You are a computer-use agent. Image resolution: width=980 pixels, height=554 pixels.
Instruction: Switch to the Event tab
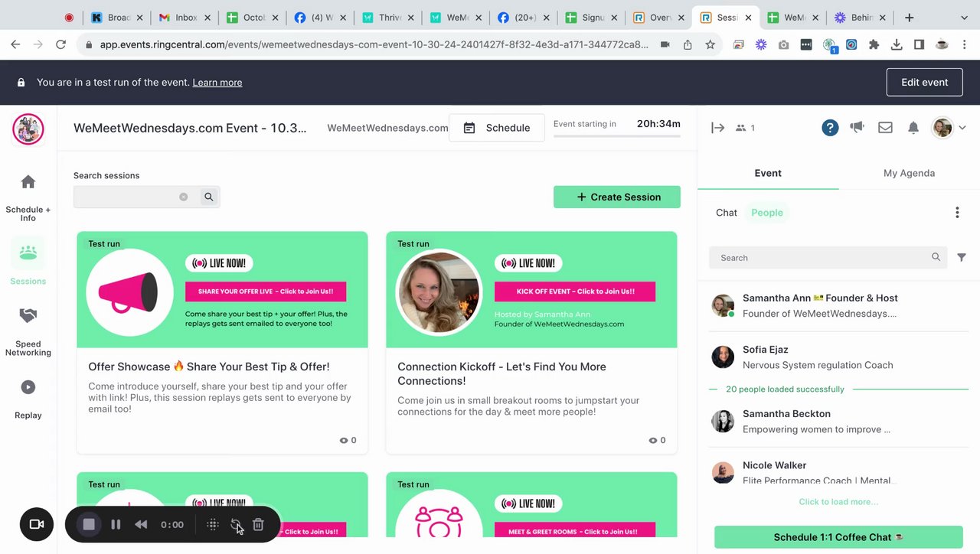coord(768,173)
